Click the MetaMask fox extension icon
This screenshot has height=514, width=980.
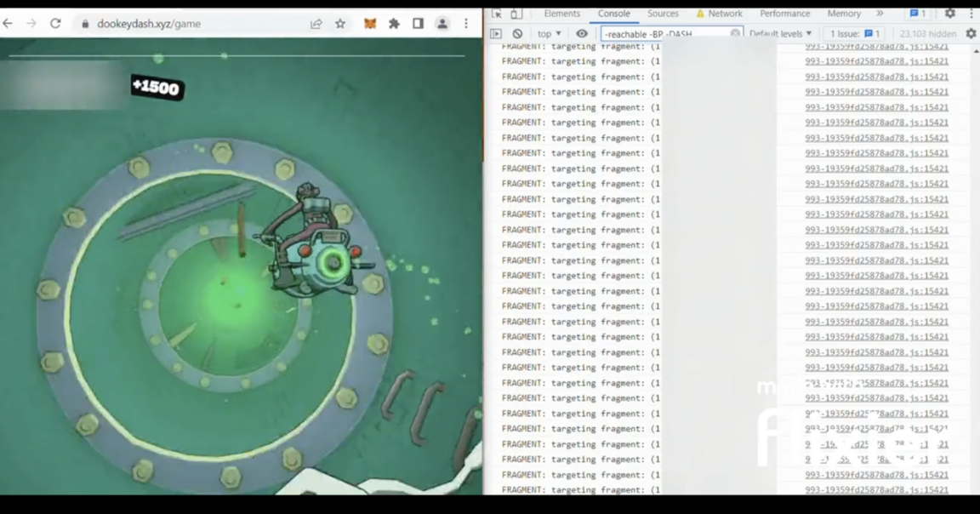(x=370, y=24)
